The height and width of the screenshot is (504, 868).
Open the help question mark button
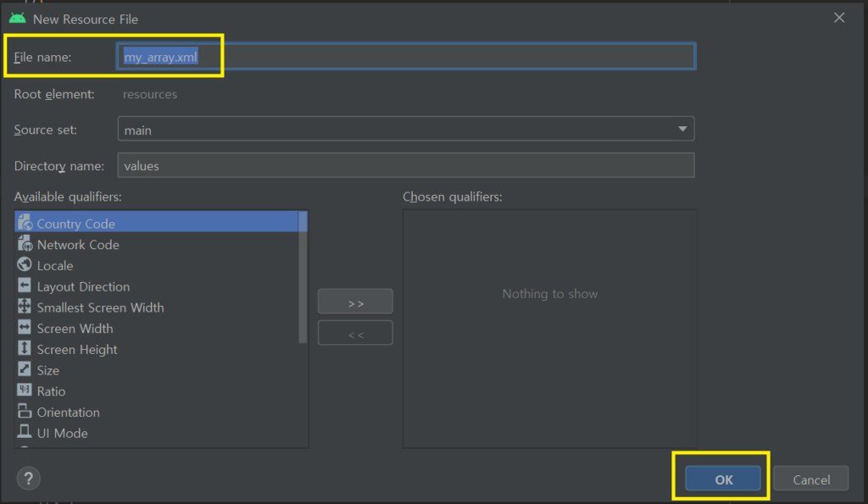pyautogui.click(x=28, y=479)
